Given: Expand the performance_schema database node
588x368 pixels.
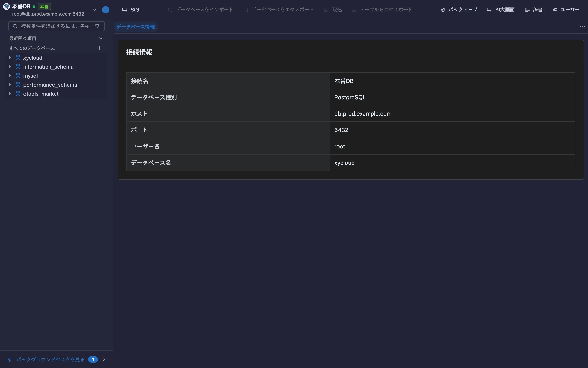Looking at the screenshot, I should pyautogui.click(x=10, y=85).
